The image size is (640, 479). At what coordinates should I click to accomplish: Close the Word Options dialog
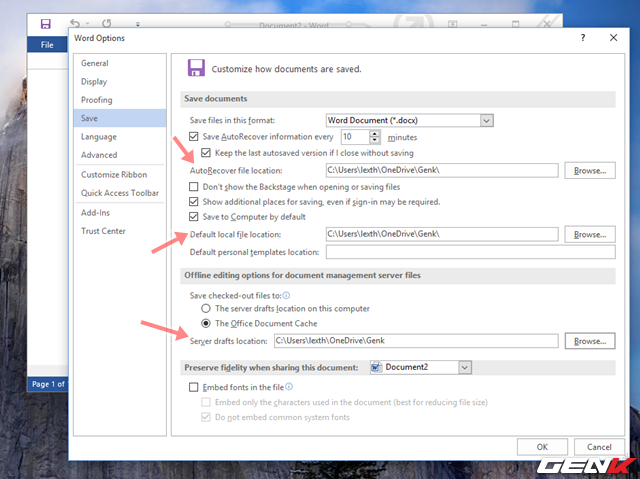click(613, 38)
